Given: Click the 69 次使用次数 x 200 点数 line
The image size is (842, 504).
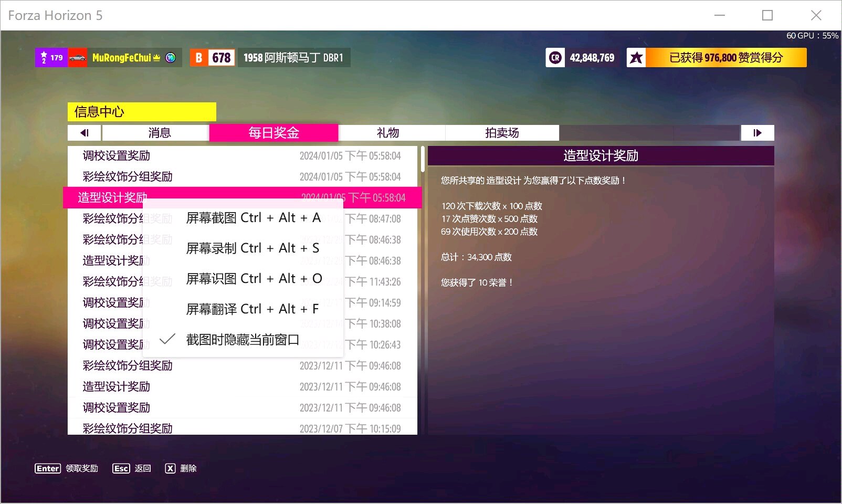Looking at the screenshot, I should coord(489,232).
